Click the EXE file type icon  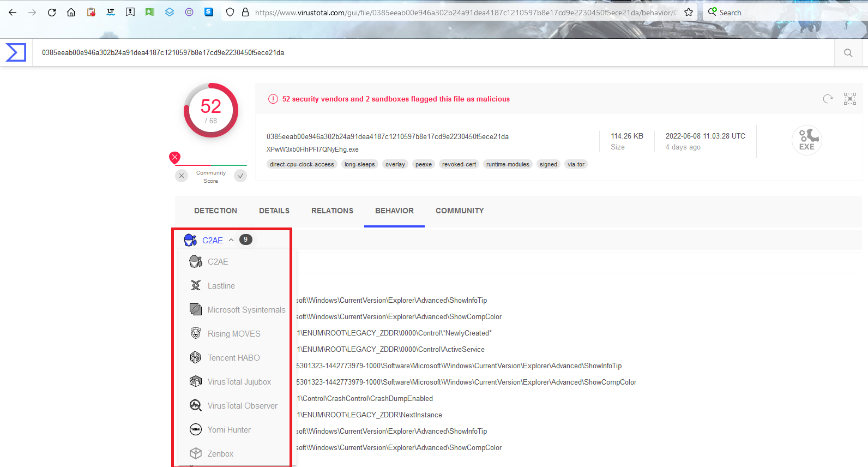[x=807, y=140]
